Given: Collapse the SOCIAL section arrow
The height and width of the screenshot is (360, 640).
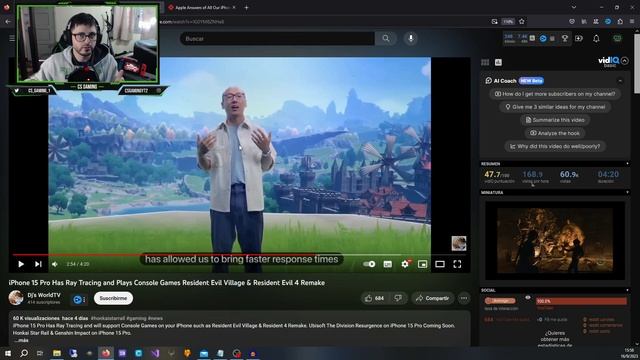Looking at the screenshot, I should 627,290.
